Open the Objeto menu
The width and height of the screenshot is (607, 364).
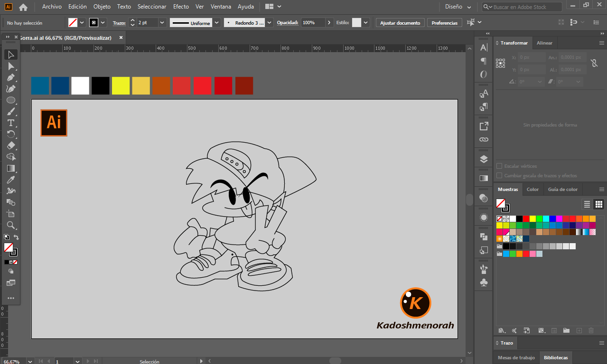coord(102,7)
